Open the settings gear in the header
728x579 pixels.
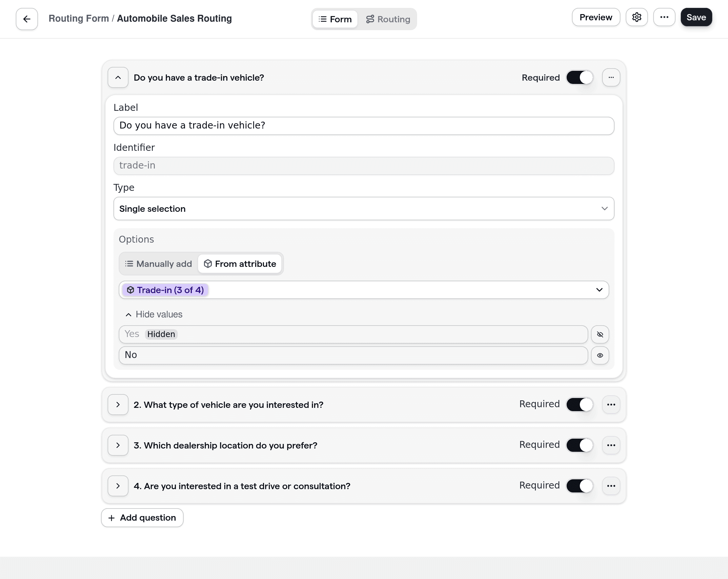pos(637,17)
